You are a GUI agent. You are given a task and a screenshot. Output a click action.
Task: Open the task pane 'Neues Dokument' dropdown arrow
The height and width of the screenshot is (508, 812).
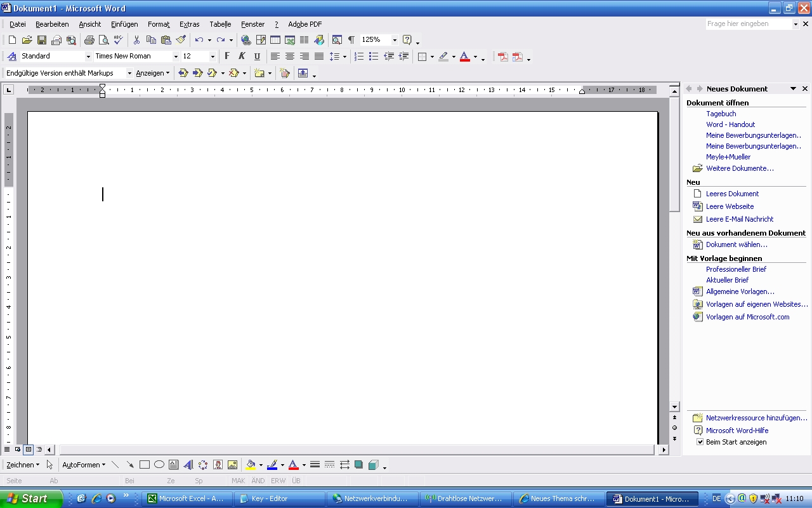pyautogui.click(x=793, y=89)
